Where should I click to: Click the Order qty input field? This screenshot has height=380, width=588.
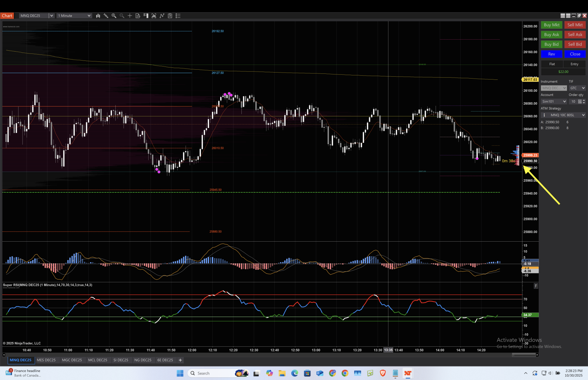coord(573,101)
